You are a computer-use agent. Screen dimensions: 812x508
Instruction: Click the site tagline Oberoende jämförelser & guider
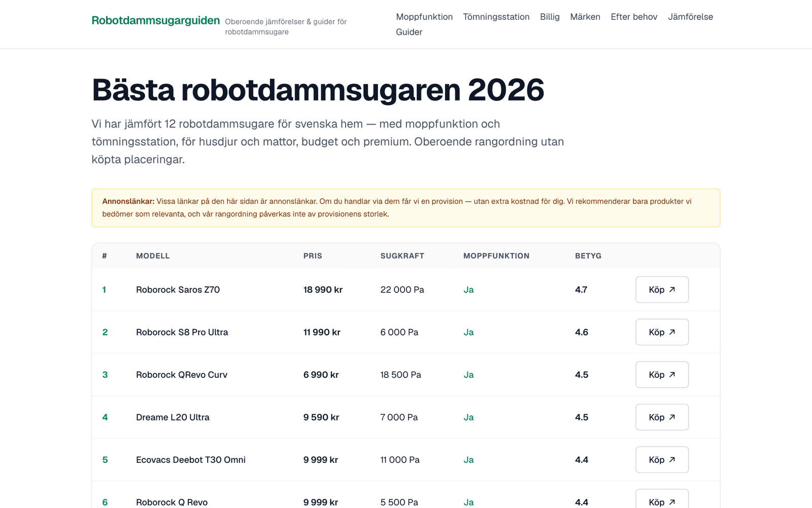286,26
